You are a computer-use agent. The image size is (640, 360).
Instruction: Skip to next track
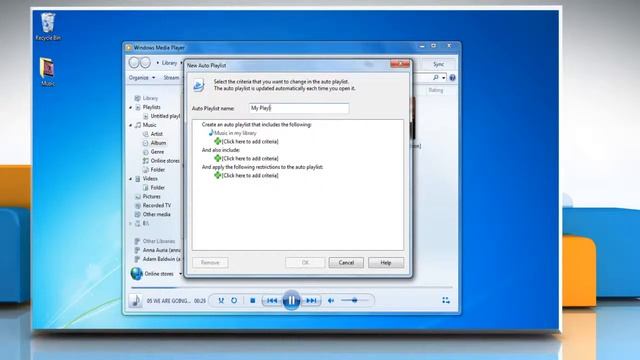click(x=311, y=300)
